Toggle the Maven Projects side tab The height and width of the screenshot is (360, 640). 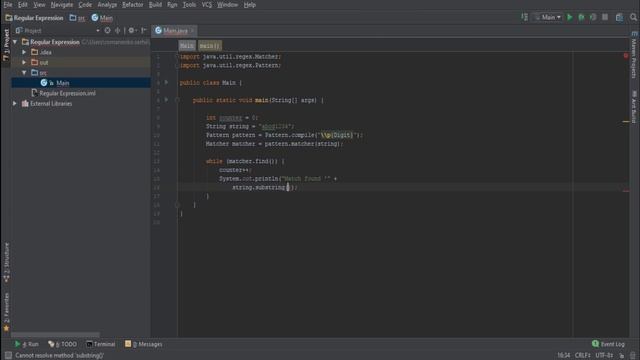[634, 55]
